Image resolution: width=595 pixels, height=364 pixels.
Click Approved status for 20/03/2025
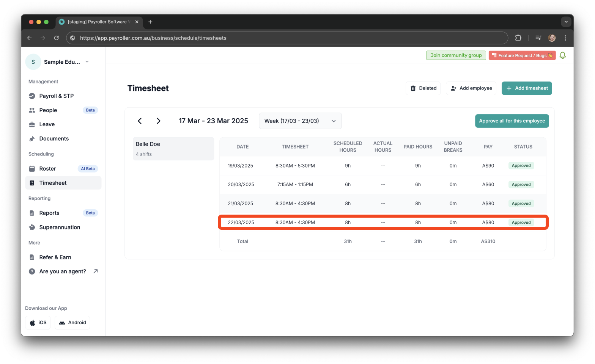[521, 185]
